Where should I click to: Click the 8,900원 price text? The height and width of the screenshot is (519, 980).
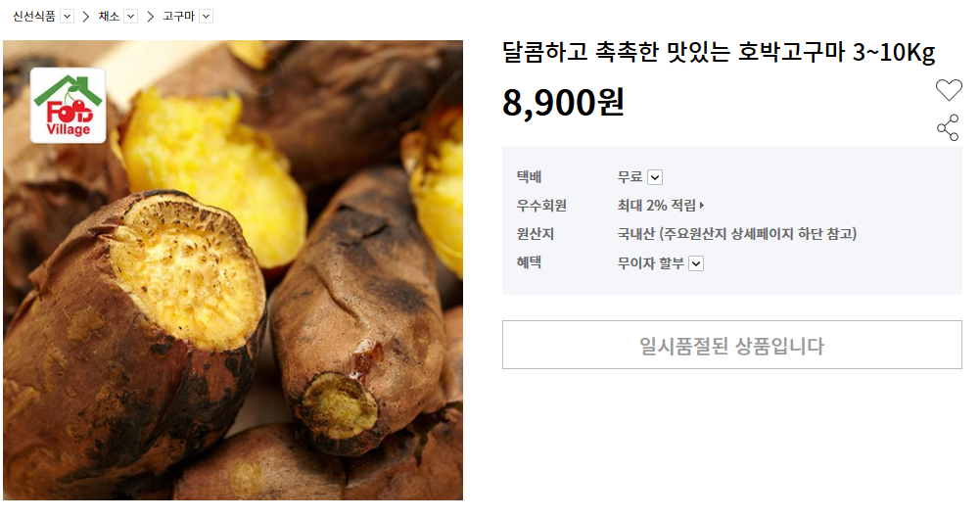coord(564,103)
